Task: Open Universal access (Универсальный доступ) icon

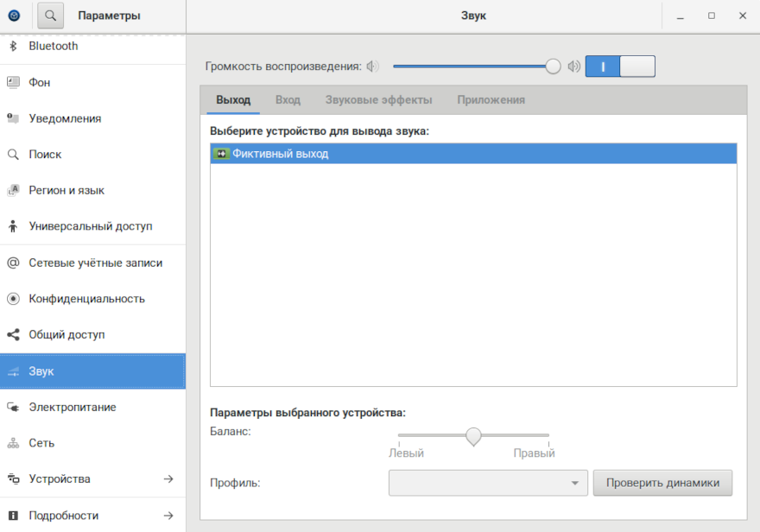Action: click(x=13, y=226)
